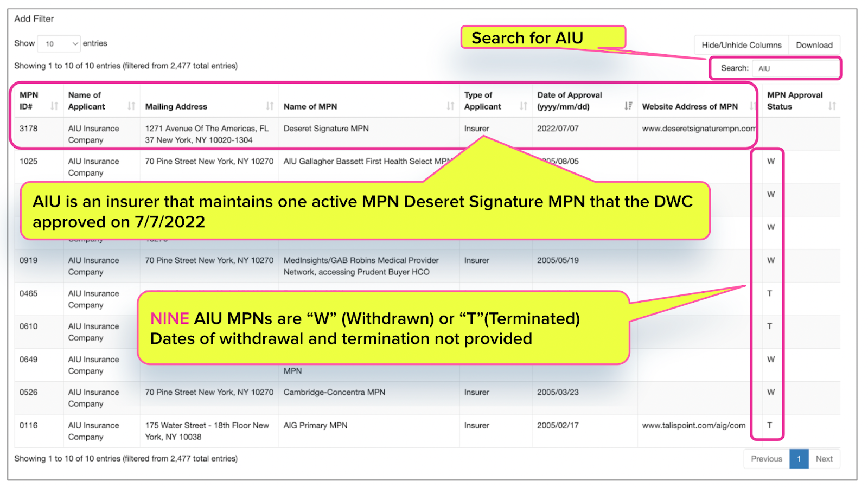
Task: Sort MPN Approval Status column arrows
Action: [x=832, y=106]
